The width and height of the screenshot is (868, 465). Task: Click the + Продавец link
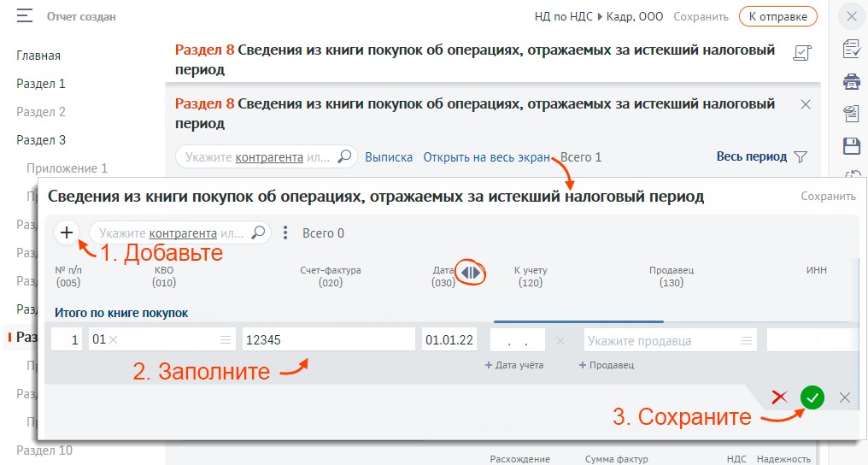click(x=607, y=365)
